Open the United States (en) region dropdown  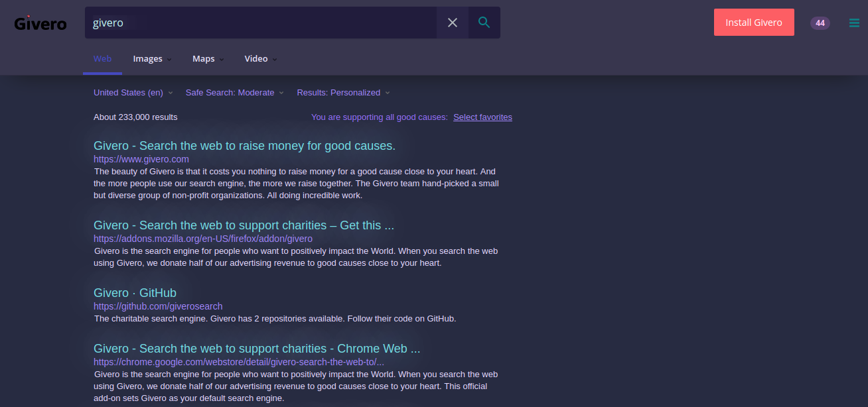(133, 93)
